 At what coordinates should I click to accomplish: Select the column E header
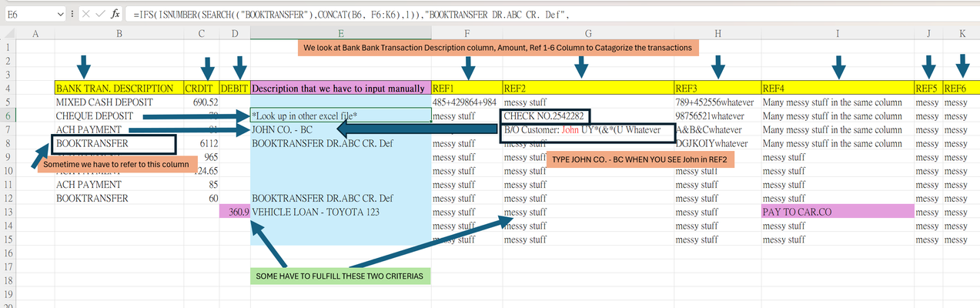click(x=340, y=33)
